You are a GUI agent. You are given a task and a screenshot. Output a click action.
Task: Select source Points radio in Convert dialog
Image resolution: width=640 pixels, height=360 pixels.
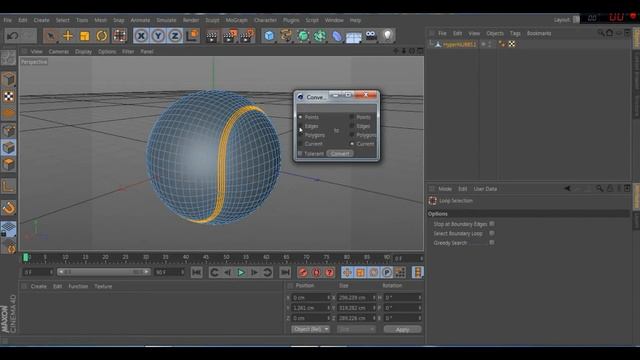tap(300, 117)
